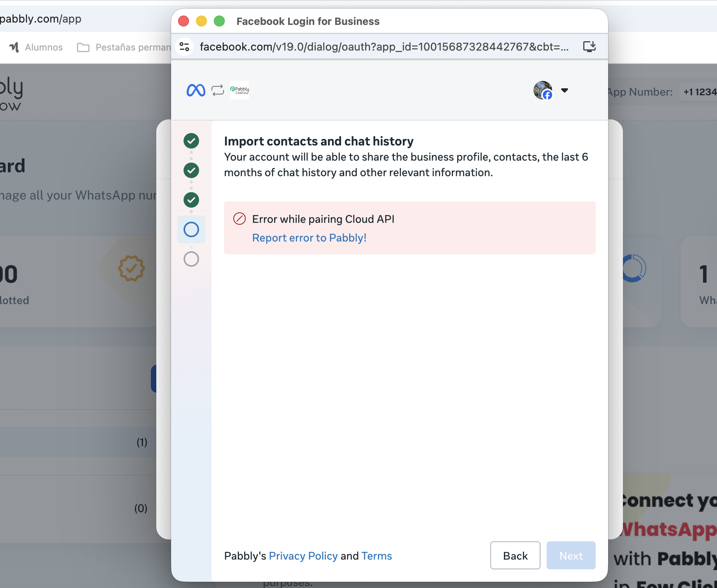Select the pending fifth step circle
This screenshot has height=588, width=717.
tap(191, 259)
